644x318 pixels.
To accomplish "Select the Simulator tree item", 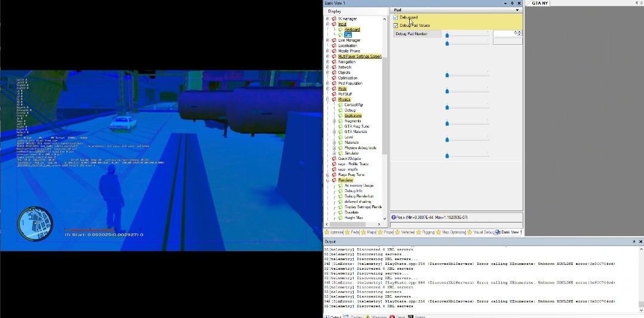I will tap(352, 153).
